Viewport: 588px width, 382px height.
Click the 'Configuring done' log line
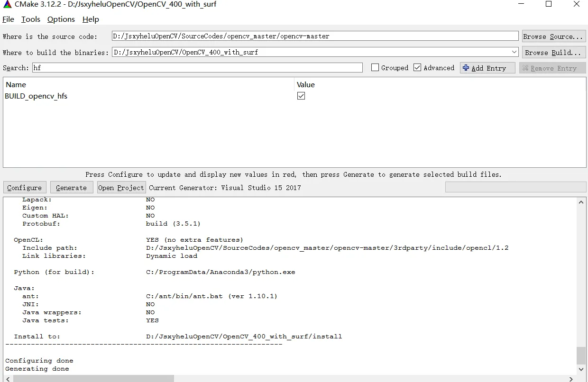pyautogui.click(x=39, y=361)
